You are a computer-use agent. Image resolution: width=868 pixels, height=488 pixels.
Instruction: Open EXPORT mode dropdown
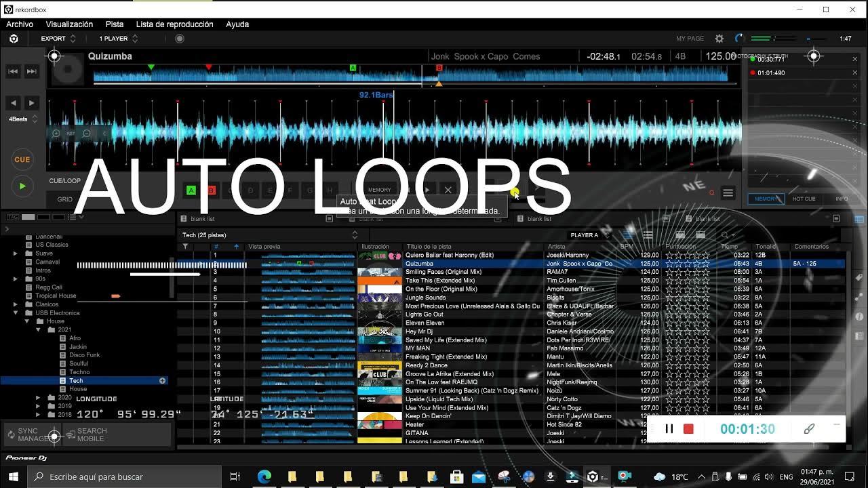point(59,39)
